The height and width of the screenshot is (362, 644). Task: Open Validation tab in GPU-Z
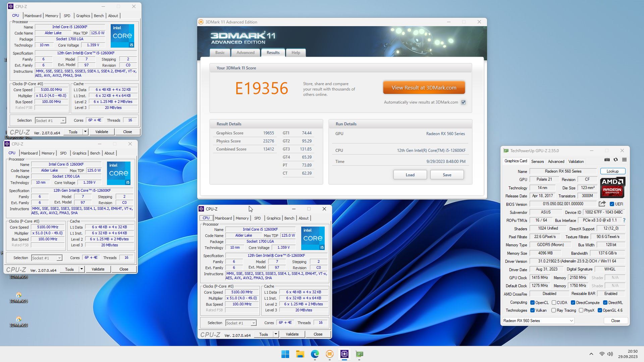coord(576,162)
